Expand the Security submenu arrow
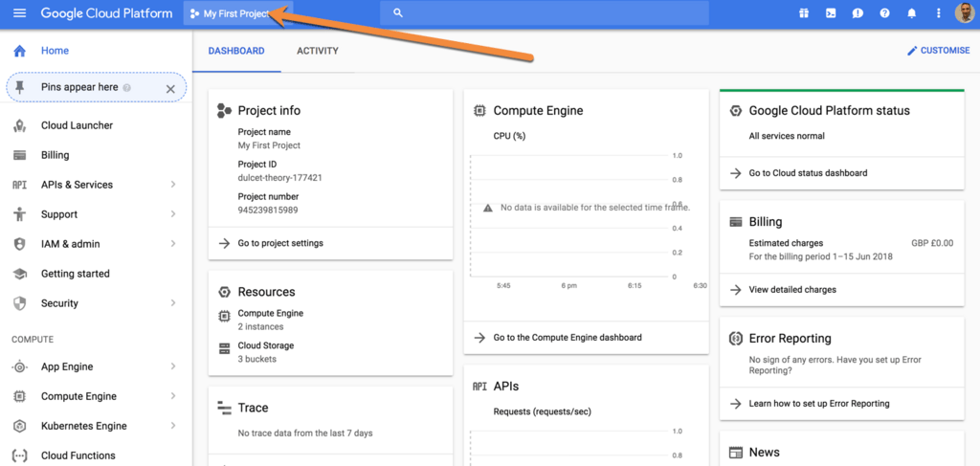Viewport: 980px width, 466px height. coord(172,303)
